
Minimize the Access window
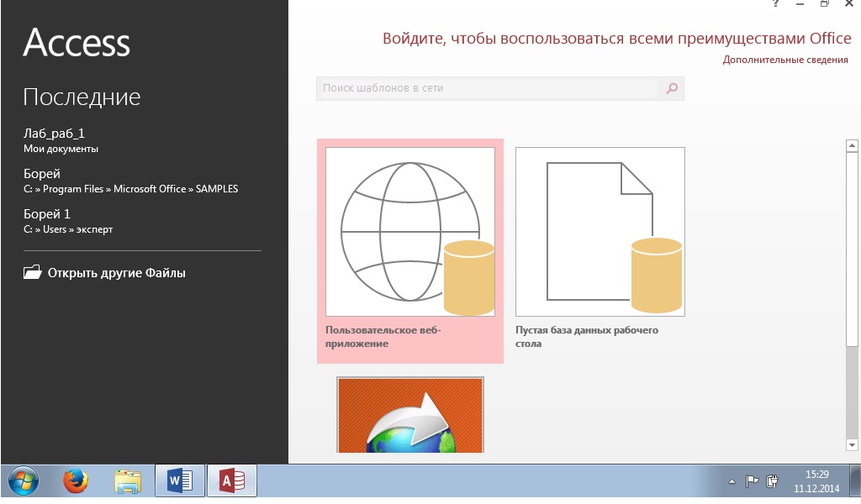[x=800, y=3]
